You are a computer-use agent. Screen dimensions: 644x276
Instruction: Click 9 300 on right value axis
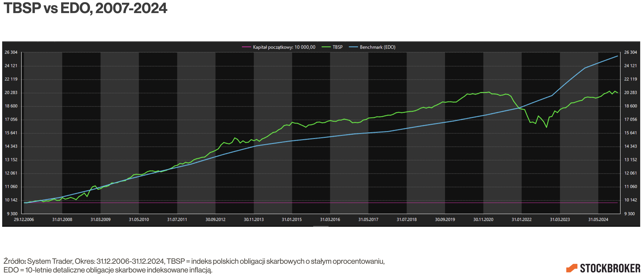(x=629, y=214)
